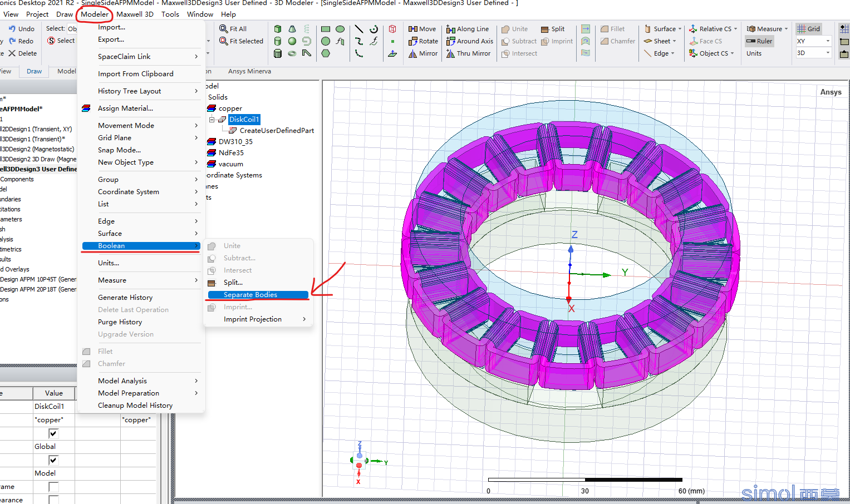This screenshot has width=850, height=504.
Task: Select the vacuum material tree node
Action: click(x=230, y=164)
